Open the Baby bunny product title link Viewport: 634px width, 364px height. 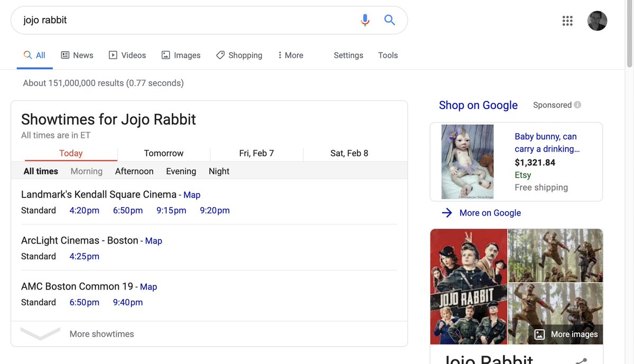coord(547,143)
